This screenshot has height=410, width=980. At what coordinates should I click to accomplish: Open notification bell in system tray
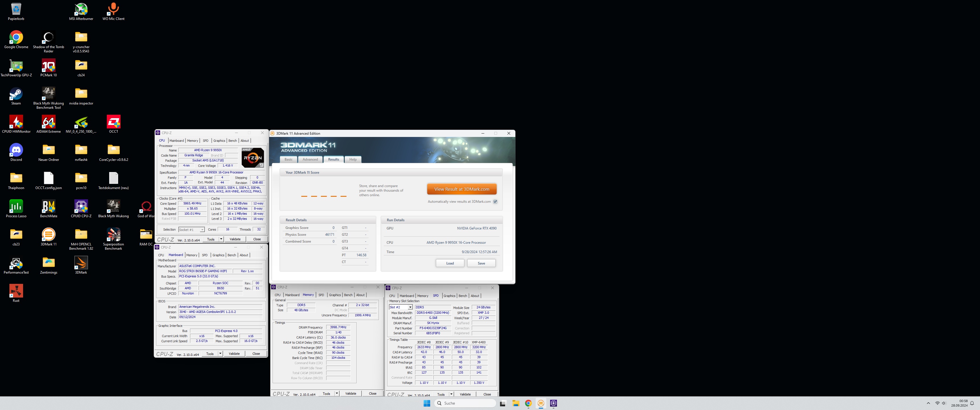[x=972, y=403]
